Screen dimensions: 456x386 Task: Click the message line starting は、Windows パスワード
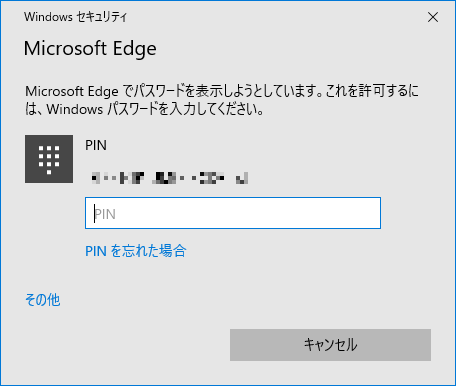tap(145, 109)
